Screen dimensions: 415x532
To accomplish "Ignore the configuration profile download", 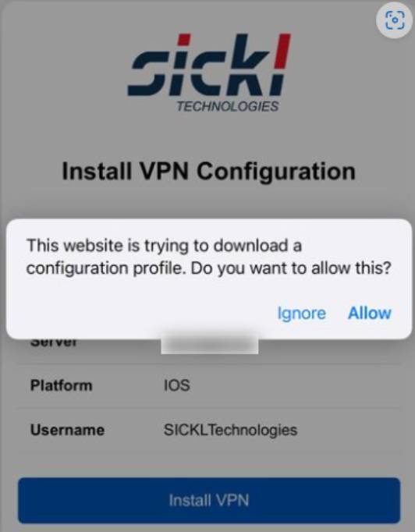I will click(301, 314).
